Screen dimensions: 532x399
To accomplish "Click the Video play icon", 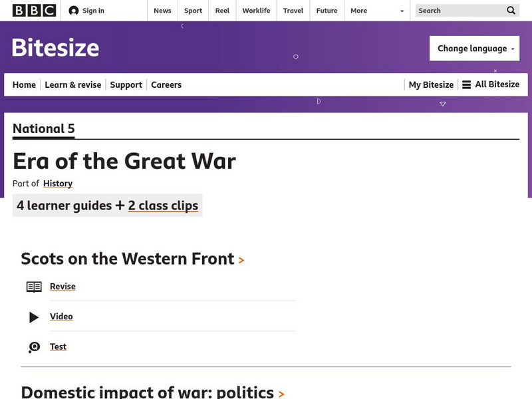I will point(34,317).
